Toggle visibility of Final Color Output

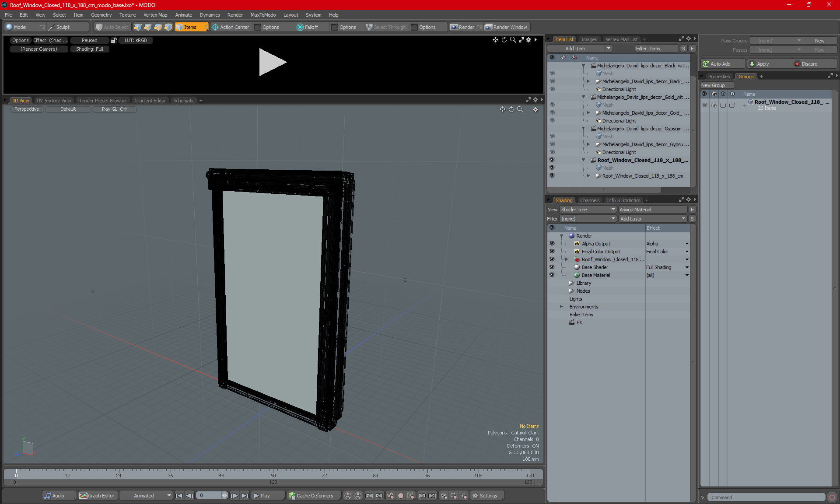pos(552,252)
